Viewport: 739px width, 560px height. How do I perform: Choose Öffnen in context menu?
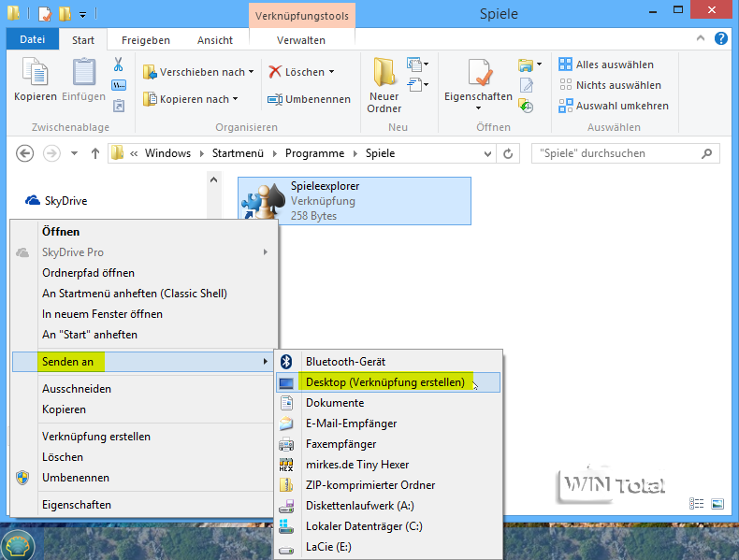(144, 232)
